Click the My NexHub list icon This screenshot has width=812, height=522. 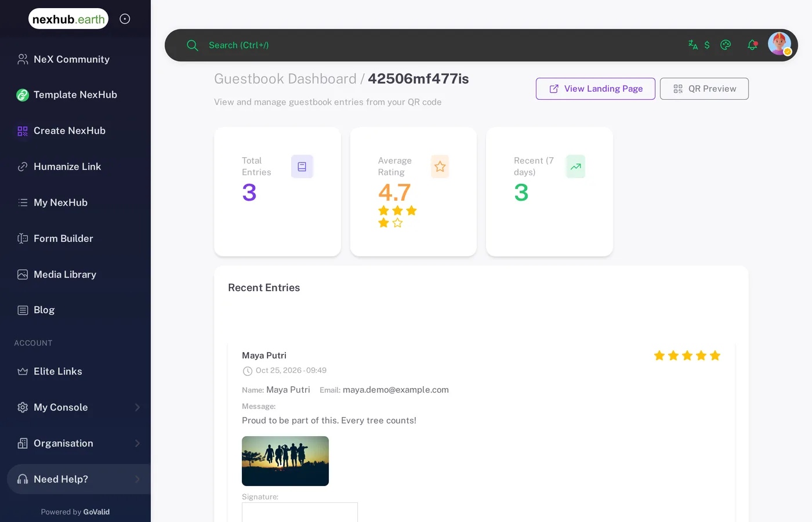(x=23, y=202)
